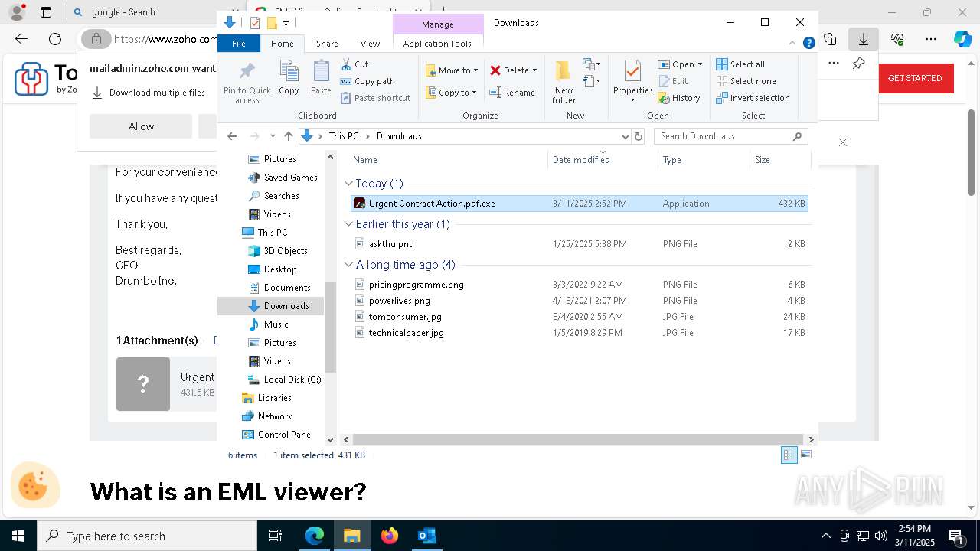
Task: Refresh the Downloads folder view
Action: click(x=638, y=136)
